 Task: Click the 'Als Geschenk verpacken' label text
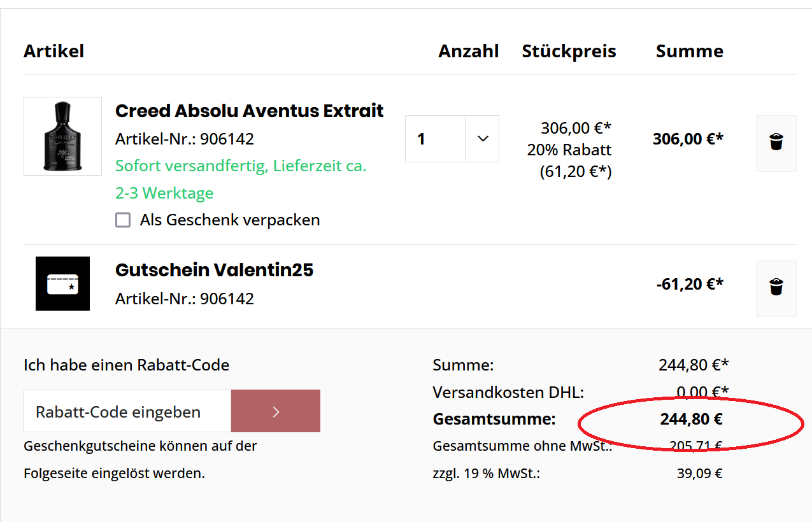[230, 220]
